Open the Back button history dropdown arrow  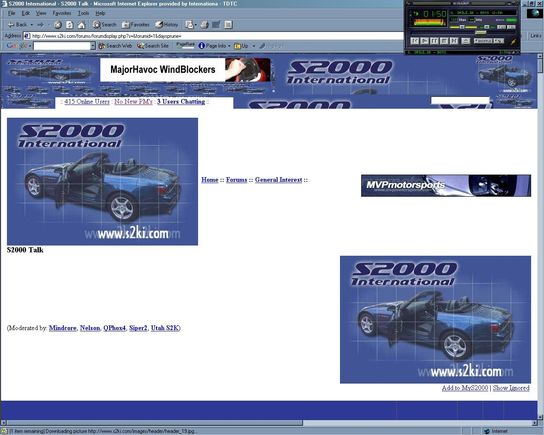coord(32,25)
